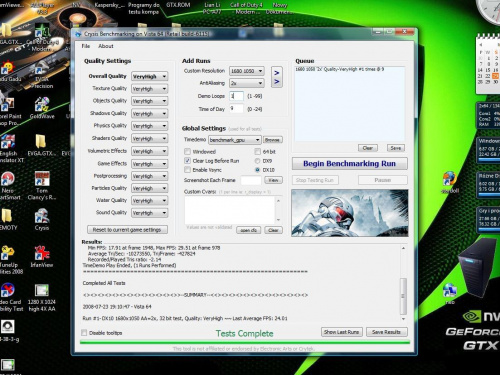Open the Shadows Quality dropdown

[x=149, y=114]
